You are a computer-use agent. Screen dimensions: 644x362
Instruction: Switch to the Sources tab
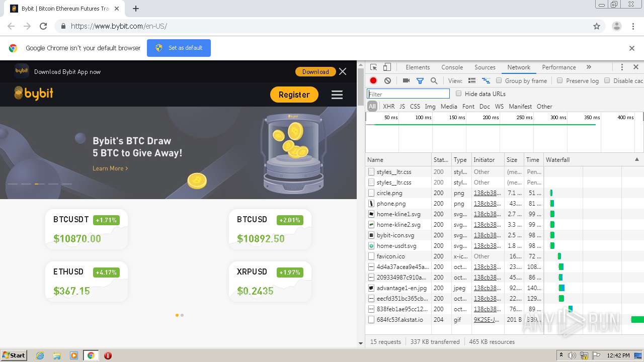coord(485,67)
